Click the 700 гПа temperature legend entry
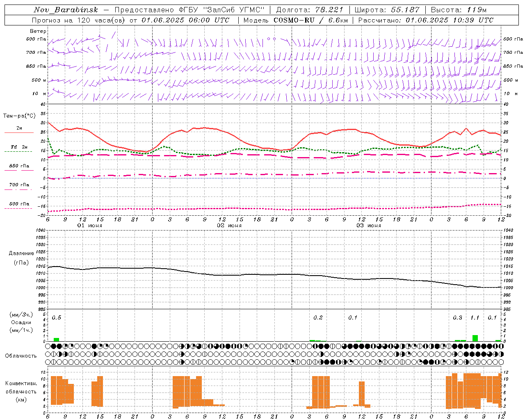The width and height of the screenshot is (525, 420). pos(19,185)
